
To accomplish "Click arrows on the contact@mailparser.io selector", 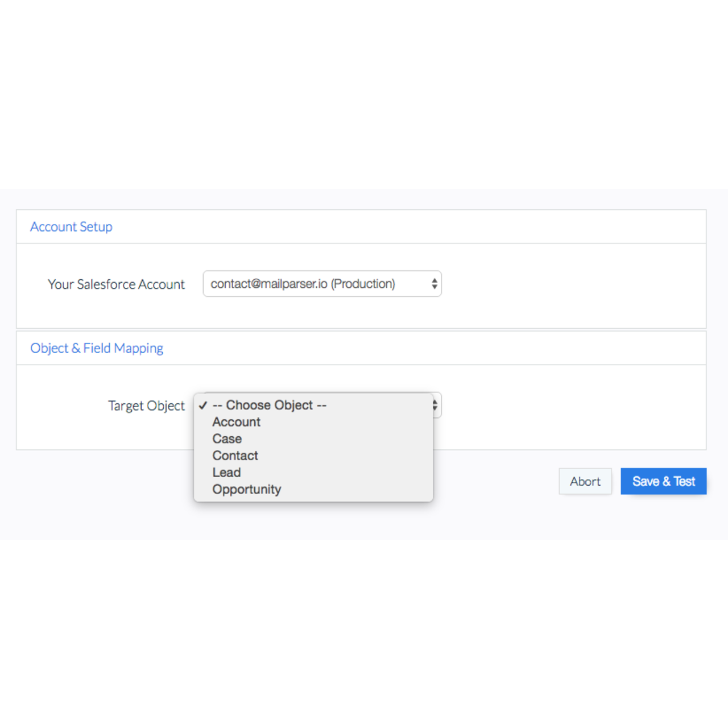I will (435, 284).
